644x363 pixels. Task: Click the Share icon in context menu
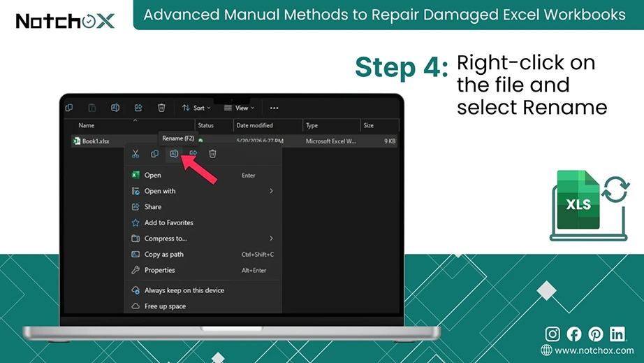[x=193, y=154]
